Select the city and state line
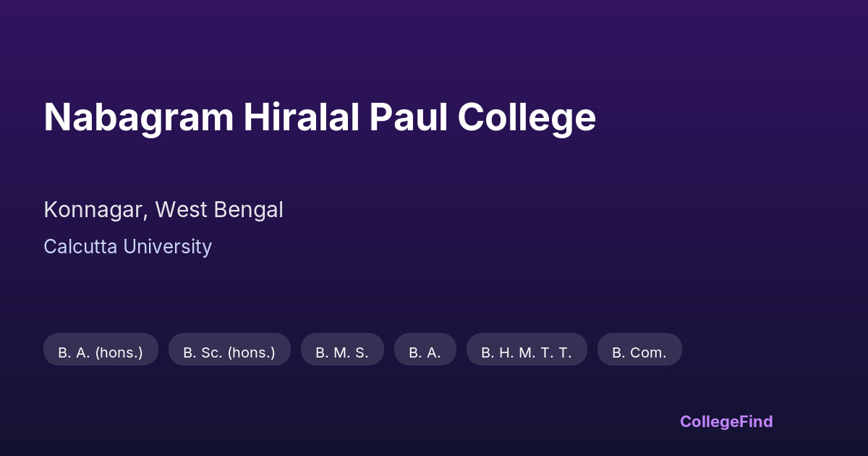This screenshot has width=868, height=456. point(163,210)
